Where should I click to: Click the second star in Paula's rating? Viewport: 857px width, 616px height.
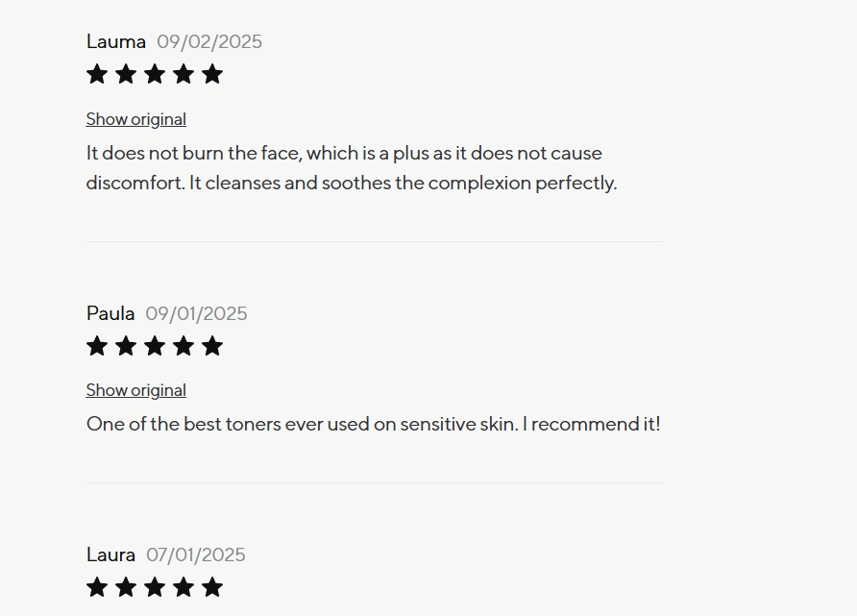click(126, 346)
